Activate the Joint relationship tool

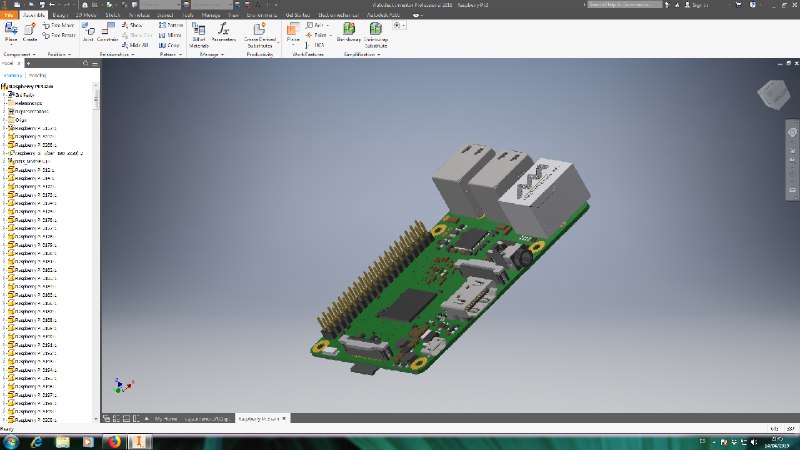coord(87,32)
